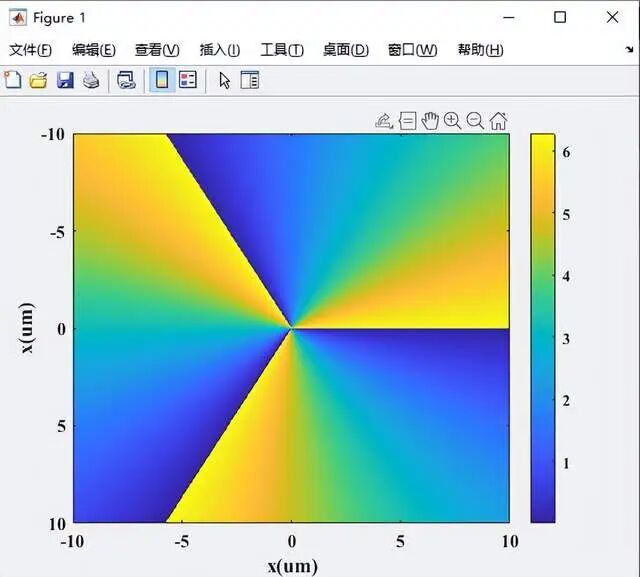Open the Property Inspector panel
Image resolution: width=640 pixels, height=577 pixels.
pos(249,80)
